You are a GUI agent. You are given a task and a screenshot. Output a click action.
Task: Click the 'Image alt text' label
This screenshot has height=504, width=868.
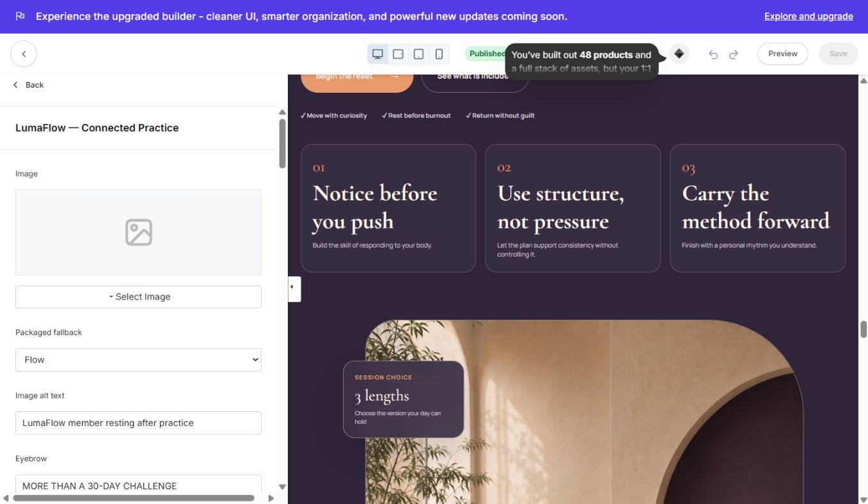(40, 395)
